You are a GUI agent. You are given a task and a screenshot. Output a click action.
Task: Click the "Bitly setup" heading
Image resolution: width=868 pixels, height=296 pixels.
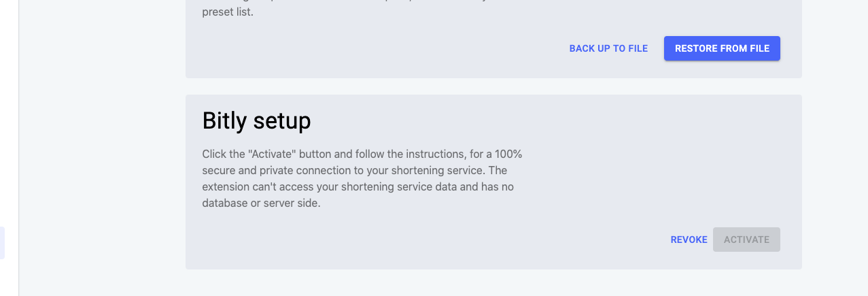[256, 120]
